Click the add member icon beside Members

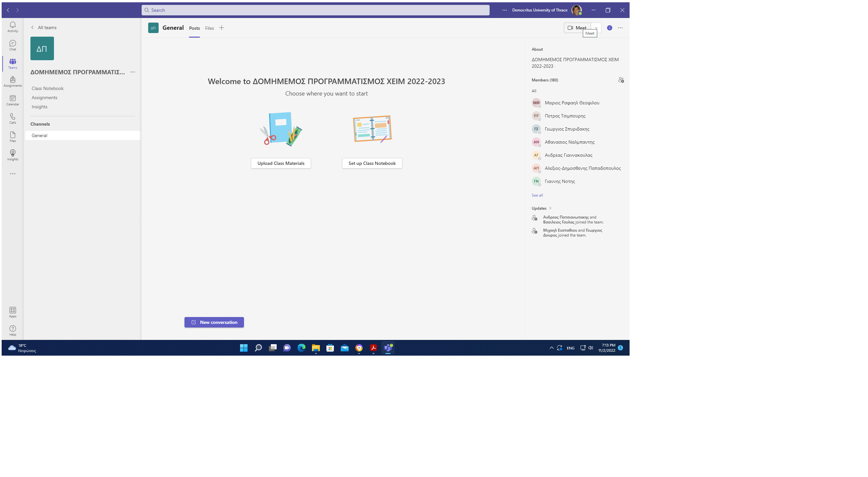pos(621,80)
